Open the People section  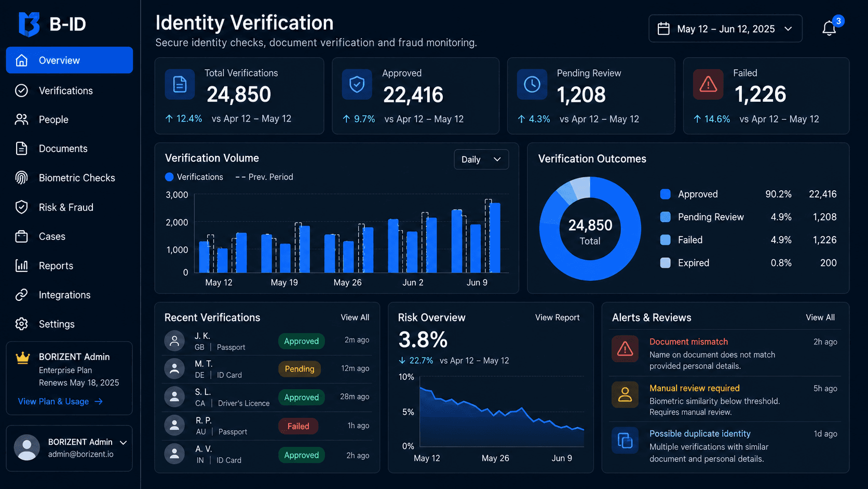click(70, 120)
